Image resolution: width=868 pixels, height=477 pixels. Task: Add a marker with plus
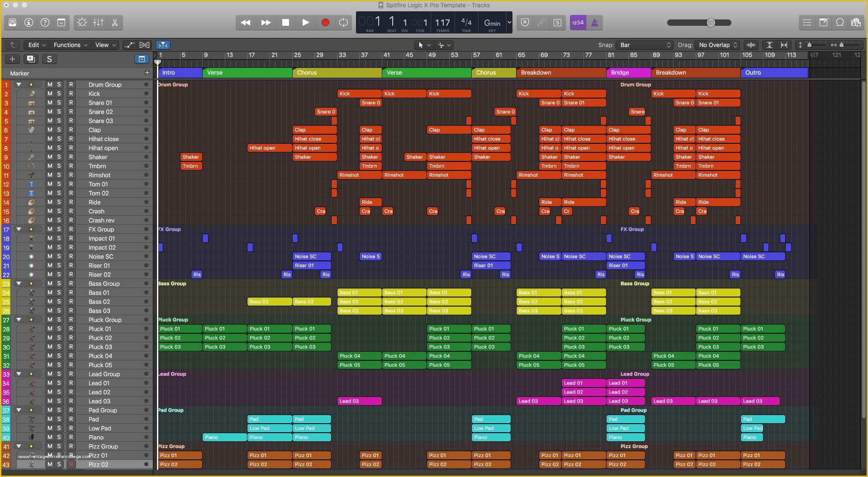[147, 72]
